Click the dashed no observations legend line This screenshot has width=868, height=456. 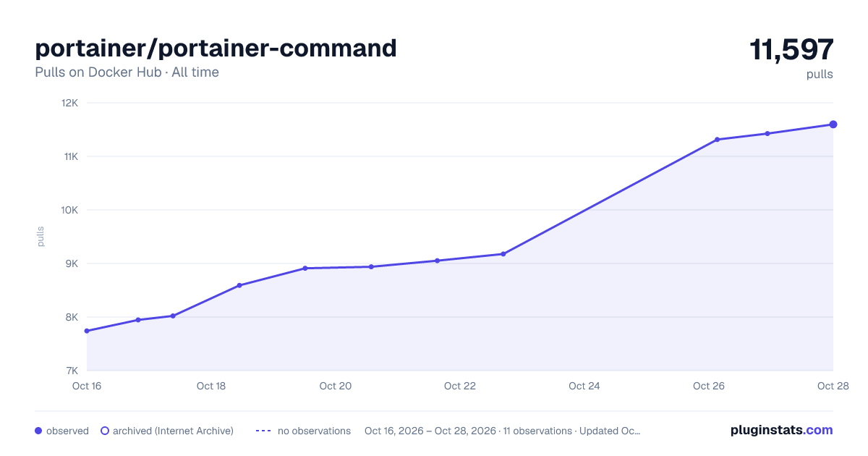(x=263, y=431)
